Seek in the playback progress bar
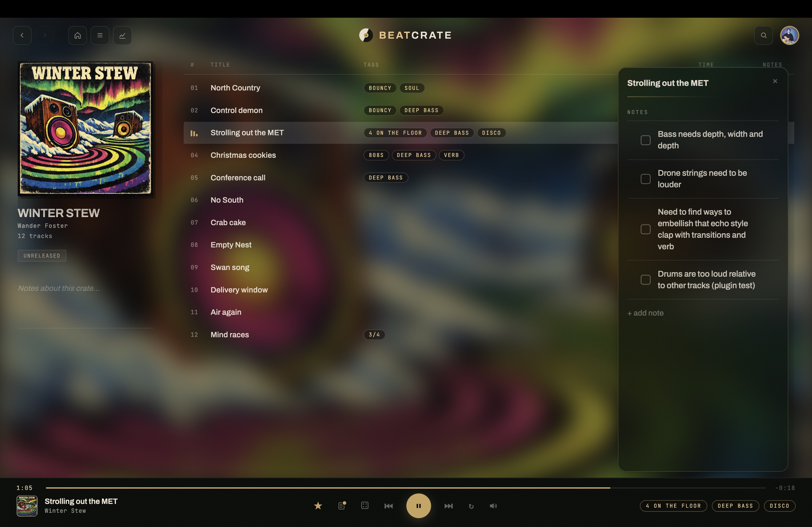Viewport: 812px width, 527px height. pyautogui.click(x=406, y=488)
